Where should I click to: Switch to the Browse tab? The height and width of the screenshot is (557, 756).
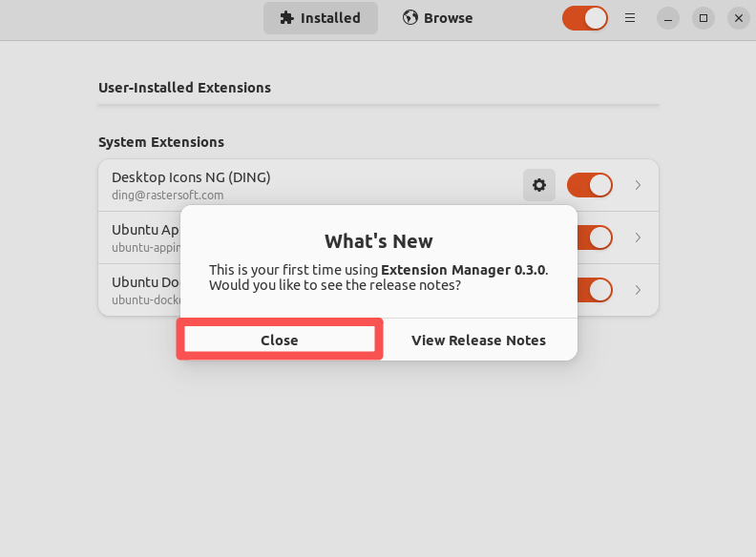click(x=438, y=18)
